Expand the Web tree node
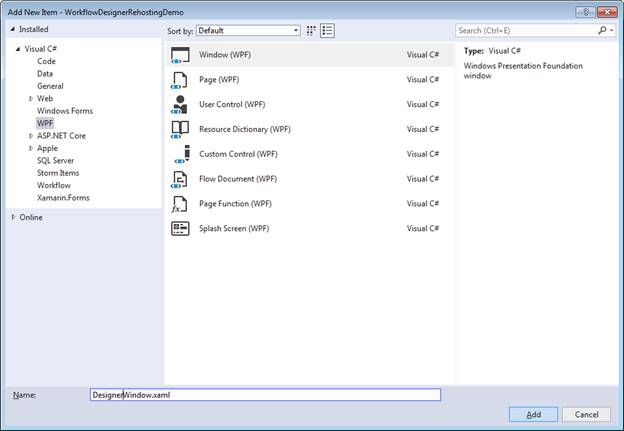624x431 pixels. point(31,98)
